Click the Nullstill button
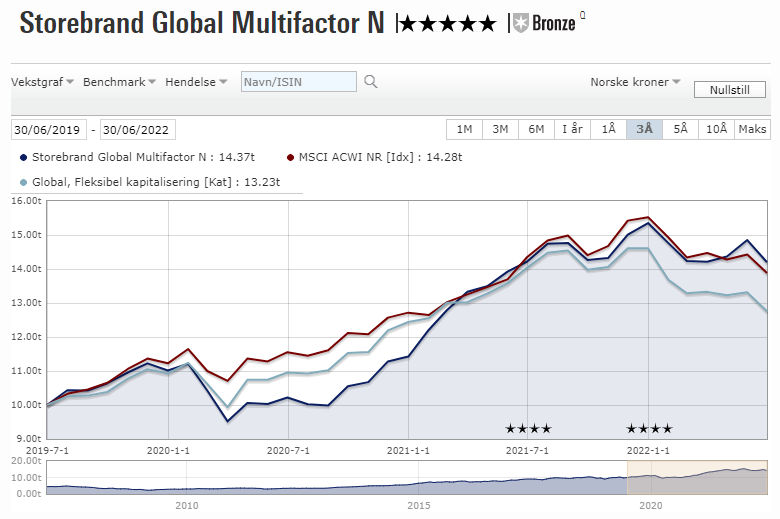Image resolution: width=780 pixels, height=519 pixels. (x=730, y=90)
